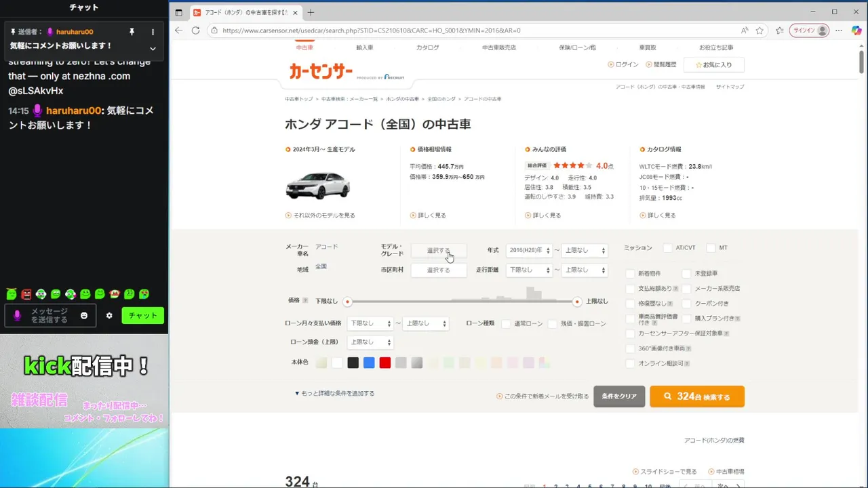The image size is (868, 488).
Task: Expand もっと詳細な条件を追加する
Action: tap(334, 393)
